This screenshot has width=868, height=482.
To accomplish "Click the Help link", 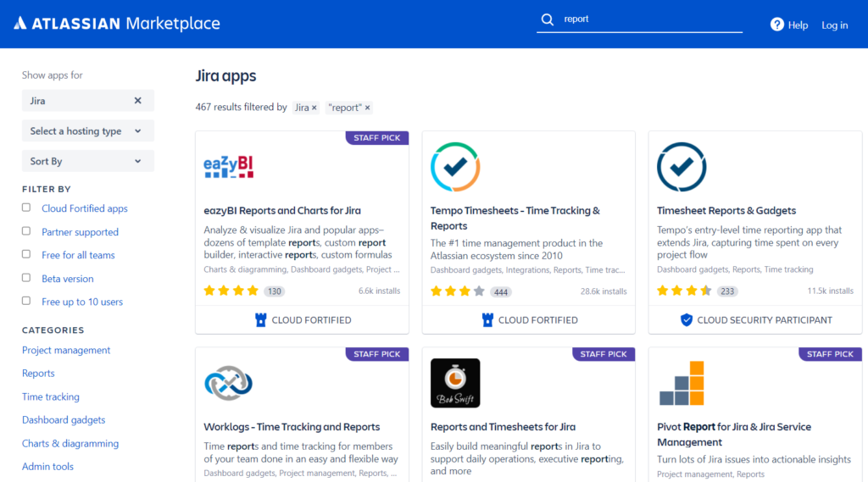I will [798, 25].
